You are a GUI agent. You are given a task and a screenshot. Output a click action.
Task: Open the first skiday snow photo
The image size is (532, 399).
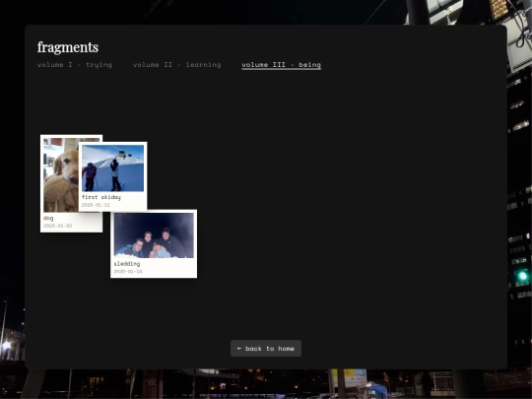pos(112,168)
